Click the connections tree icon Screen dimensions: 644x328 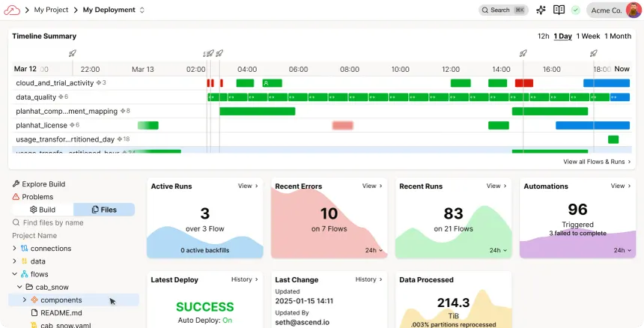(x=24, y=249)
